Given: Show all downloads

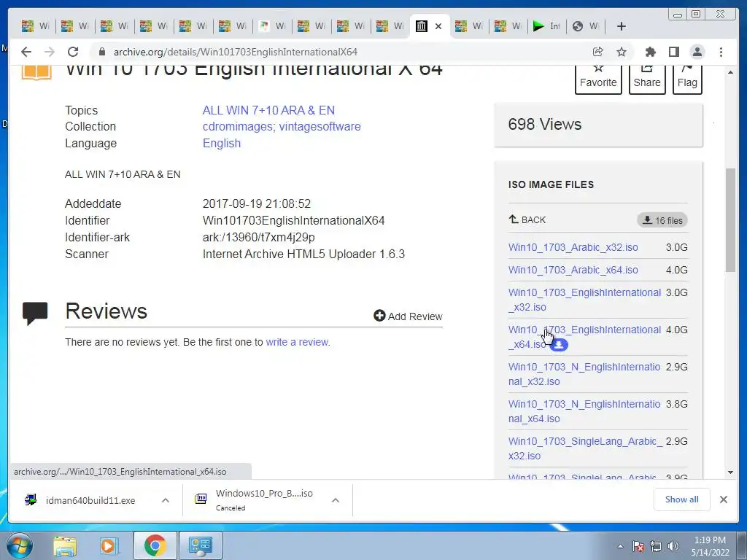Looking at the screenshot, I should pos(682,499).
